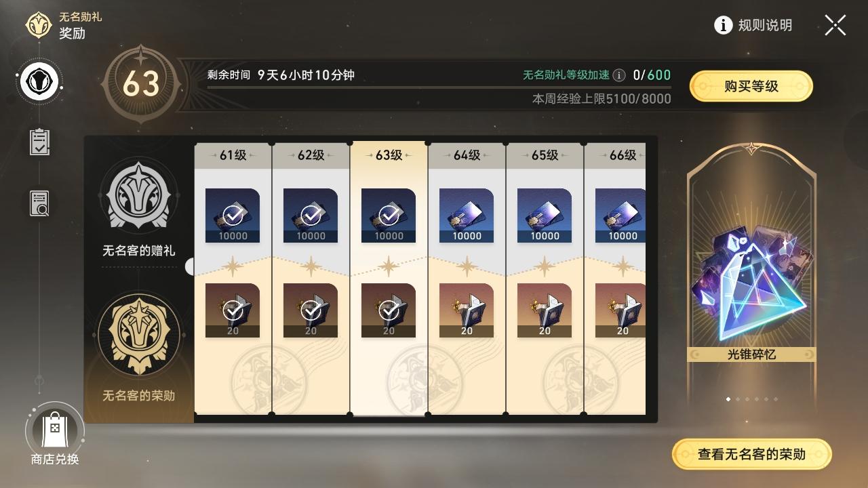
Task: Click the 无名客的荣勋 gold emblem
Action: pyautogui.click(x=138, y=335)
